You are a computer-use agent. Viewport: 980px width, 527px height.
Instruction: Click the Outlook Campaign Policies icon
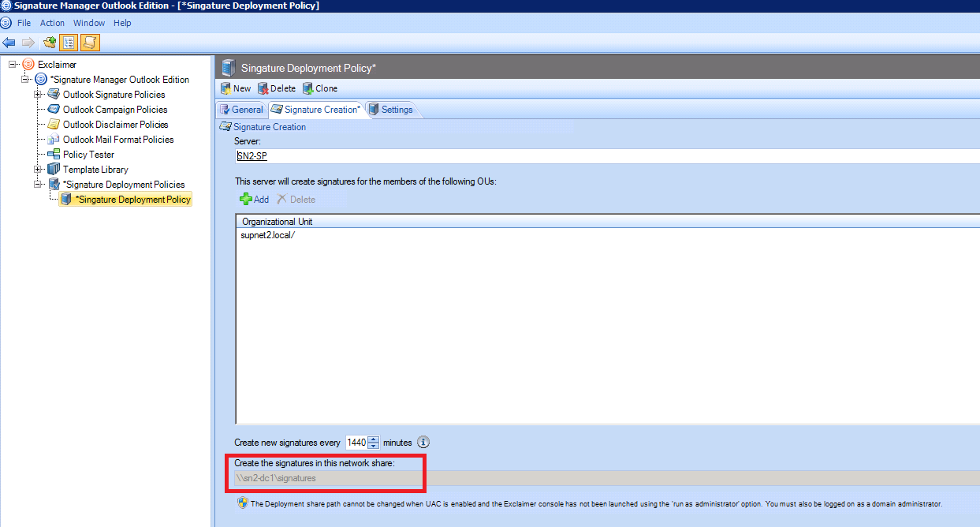[x=54, y=109]
